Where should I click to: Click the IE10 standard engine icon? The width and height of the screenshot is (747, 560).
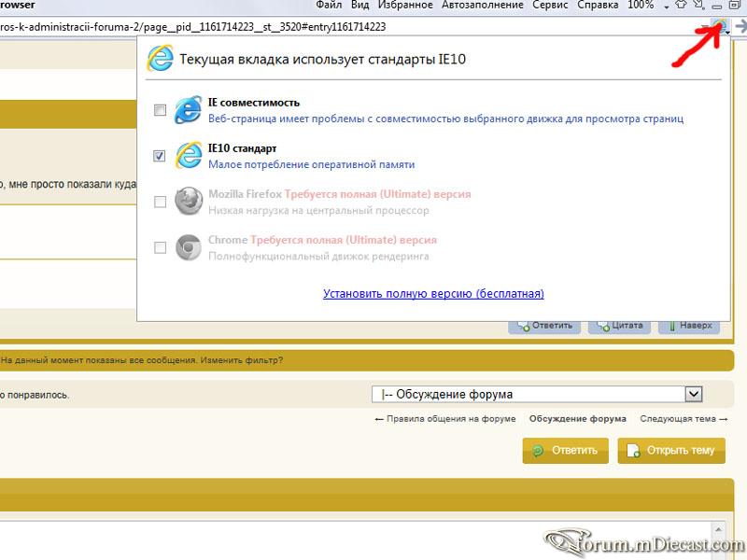[189, 155]
